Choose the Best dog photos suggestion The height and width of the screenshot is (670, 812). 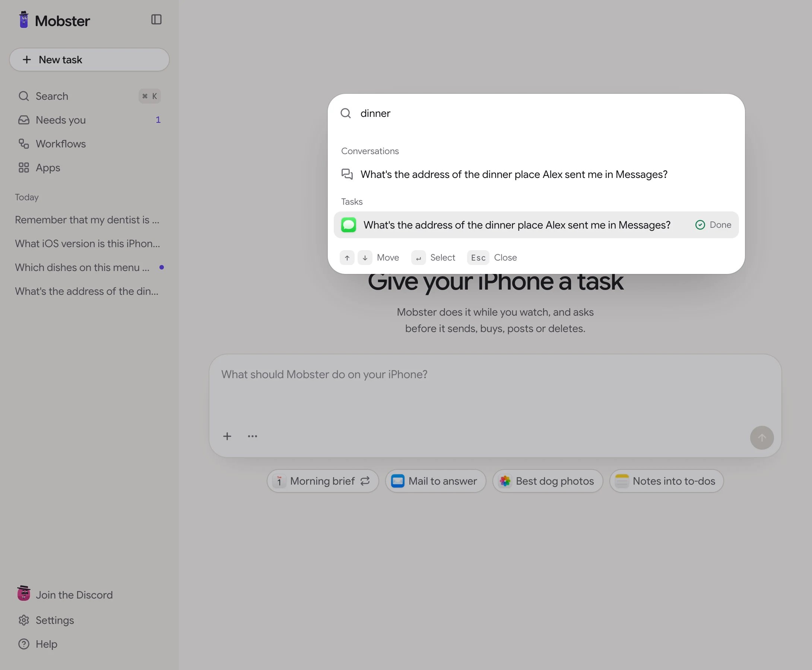point(548,481)
